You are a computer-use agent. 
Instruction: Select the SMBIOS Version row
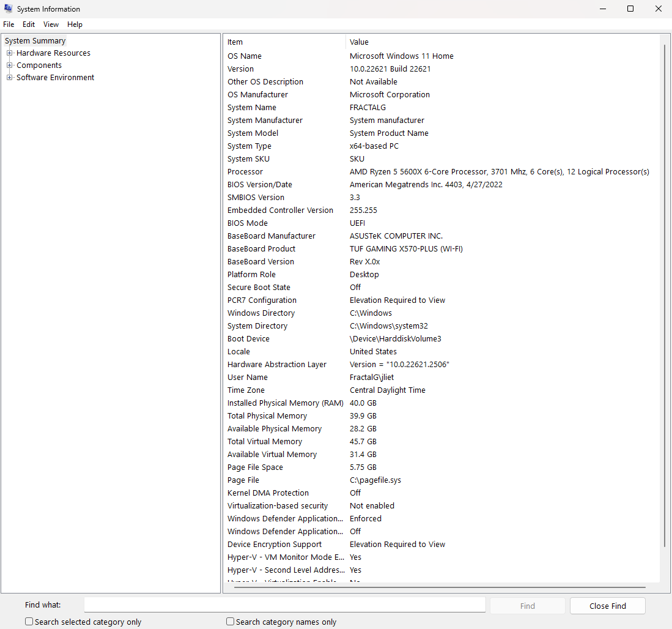[441, 198]
